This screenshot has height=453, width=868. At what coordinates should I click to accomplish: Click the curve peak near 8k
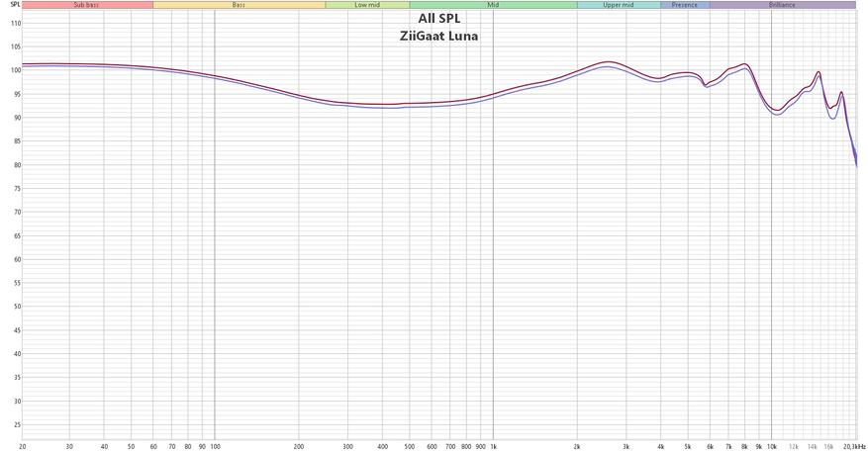[744, 64]
